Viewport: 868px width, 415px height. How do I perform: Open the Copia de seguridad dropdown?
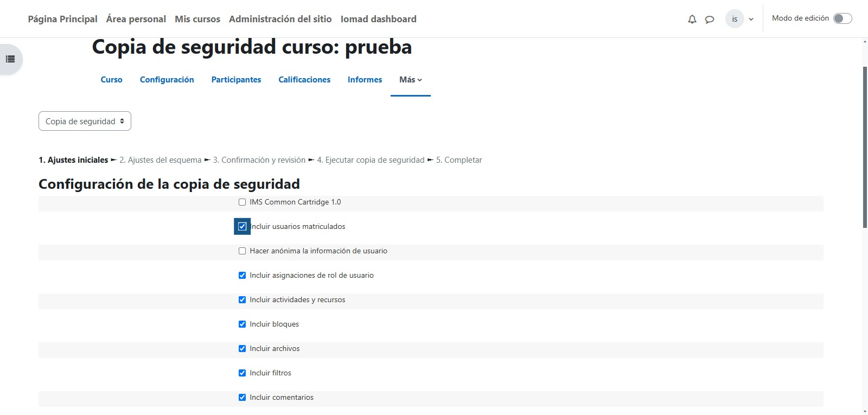point(85,121)
